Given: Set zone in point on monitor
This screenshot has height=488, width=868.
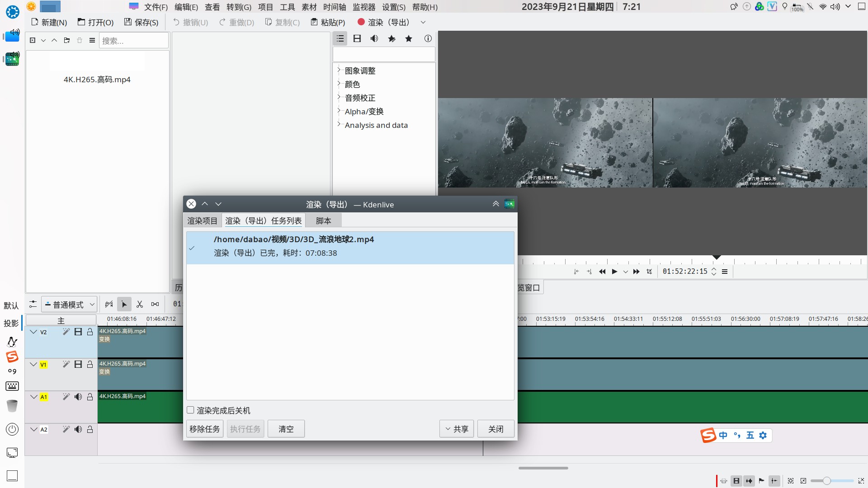Looking at the screenshot, I should tap(576, 272).
